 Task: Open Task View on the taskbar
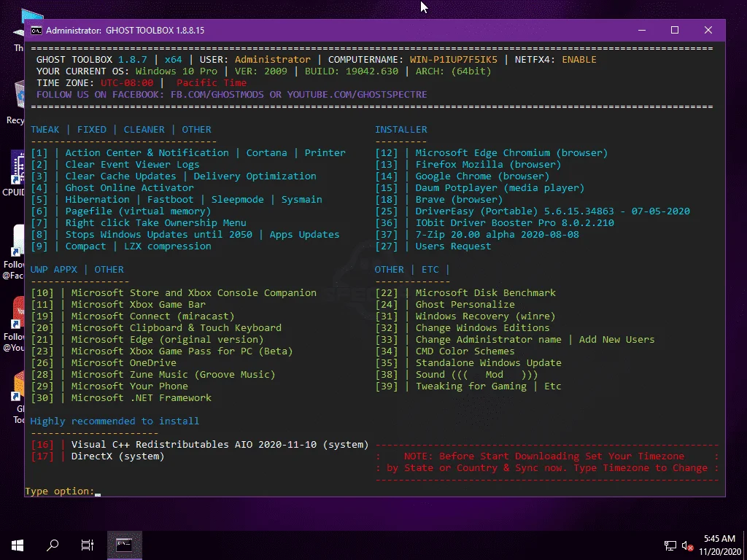88,545
